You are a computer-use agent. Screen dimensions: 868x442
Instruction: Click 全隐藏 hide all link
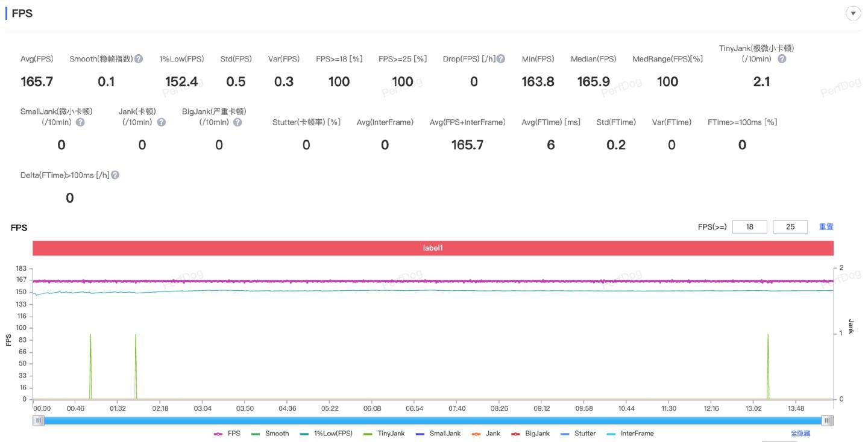click(x=800, y=434)
